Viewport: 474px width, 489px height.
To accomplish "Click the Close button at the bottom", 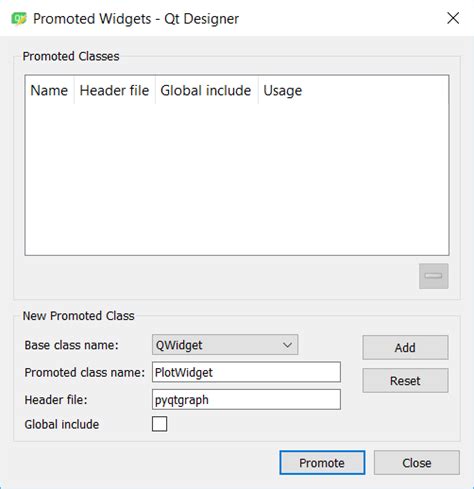I will (417, 463).
